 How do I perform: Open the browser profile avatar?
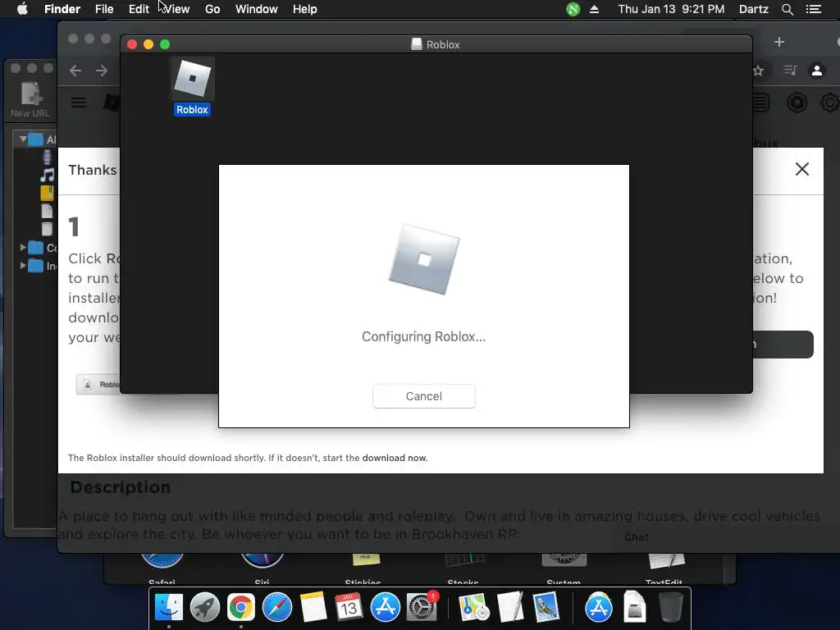coord(817,71)
